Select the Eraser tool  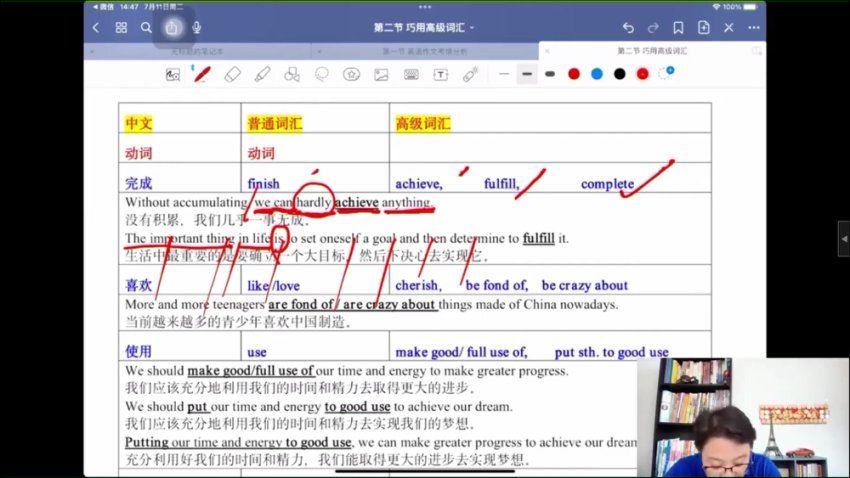tap(233, 74)
